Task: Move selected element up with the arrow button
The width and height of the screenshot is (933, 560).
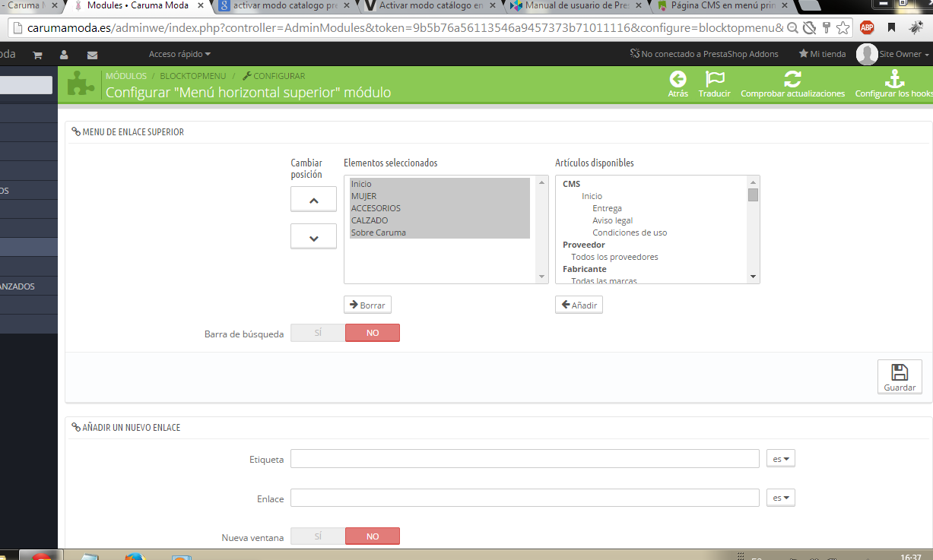Action: coord(313,201)
